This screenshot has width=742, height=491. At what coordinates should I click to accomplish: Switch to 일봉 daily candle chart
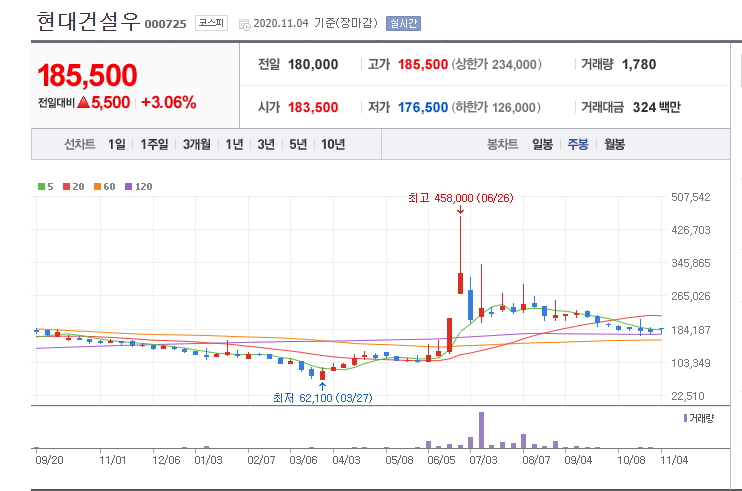coord(542,144)
